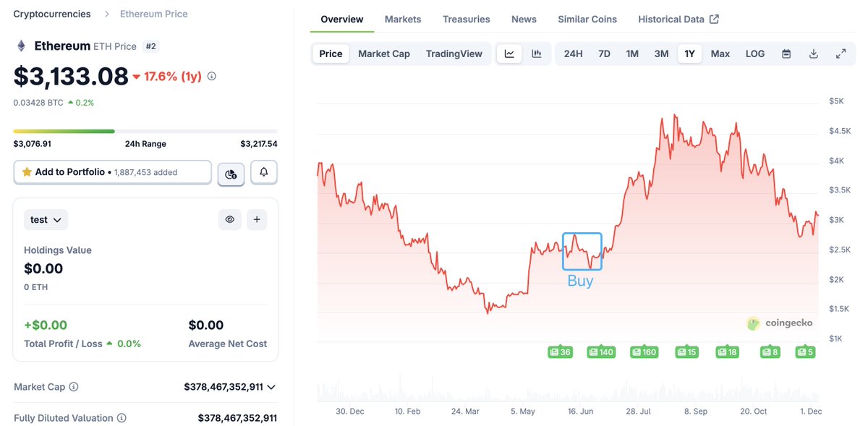Open the calendar date range picker

point(786,54)
